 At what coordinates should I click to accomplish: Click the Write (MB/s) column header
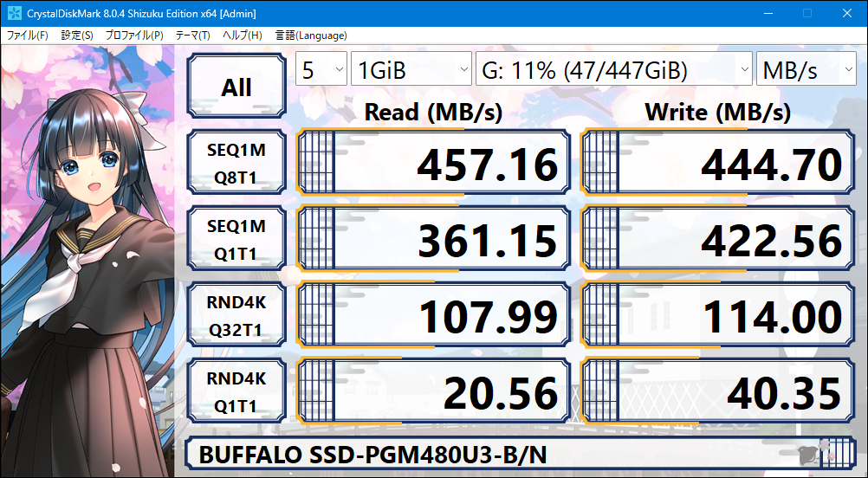[x=717, y=113]
